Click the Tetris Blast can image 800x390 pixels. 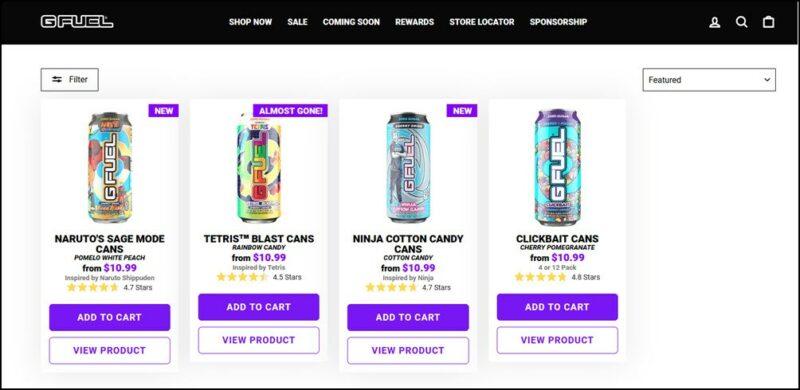tap(259, 167)
